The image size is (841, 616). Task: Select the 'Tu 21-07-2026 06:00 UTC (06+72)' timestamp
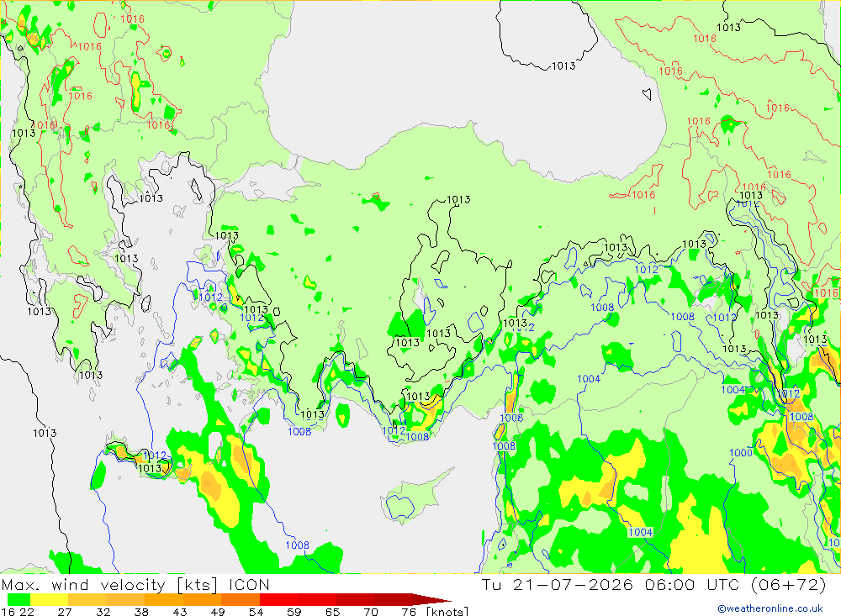click(653, 584)
